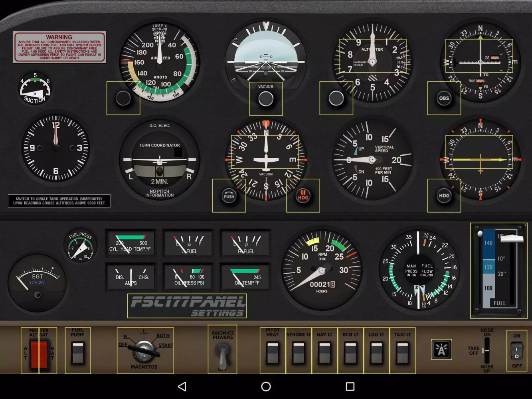Tap the RPM tachometer gauge

[322, 270]
